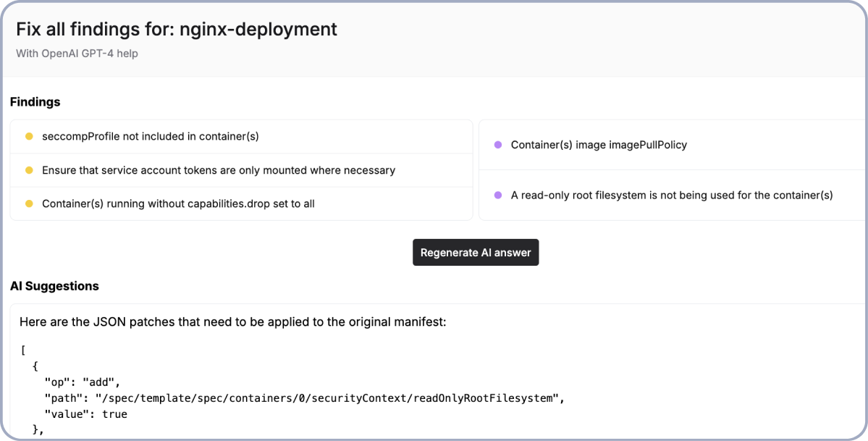Viewport: 868px width, 441px height.
Task: Click yellow dot beside capabilities.drop finding
Action: point(29,203)
